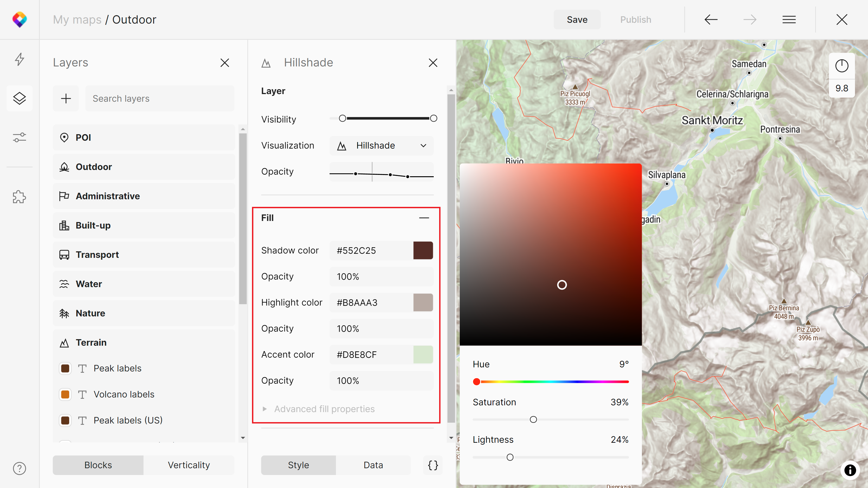
Task: Switch to the Verticality tab
Action: [x=189, y=465]
